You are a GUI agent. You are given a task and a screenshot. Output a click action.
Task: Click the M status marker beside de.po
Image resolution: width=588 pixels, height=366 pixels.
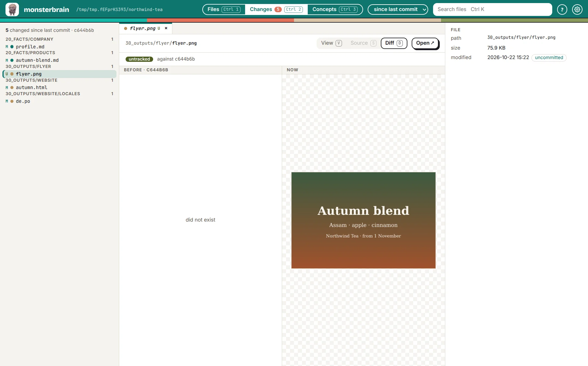click(x=7, y=101)
